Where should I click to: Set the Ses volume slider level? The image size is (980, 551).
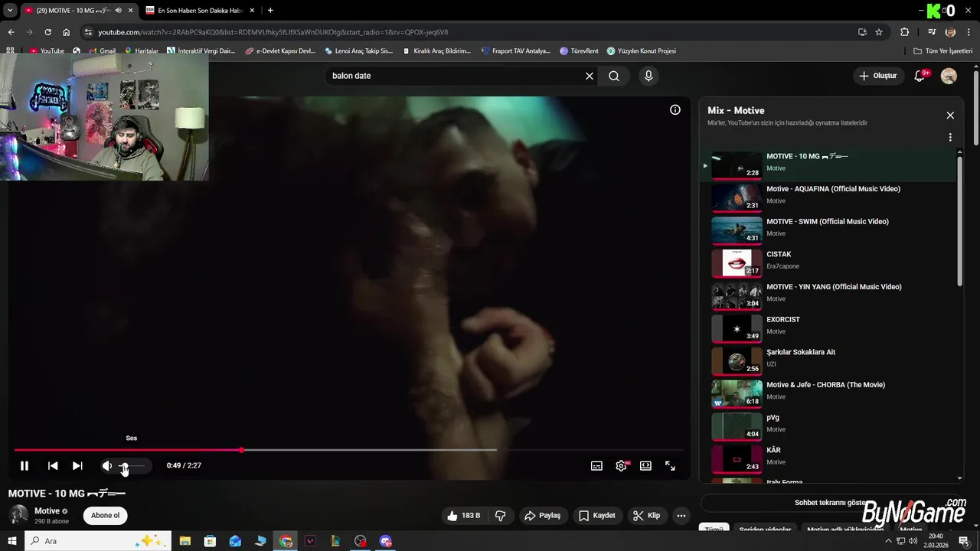pyautogui.click(x=131, y=465)
